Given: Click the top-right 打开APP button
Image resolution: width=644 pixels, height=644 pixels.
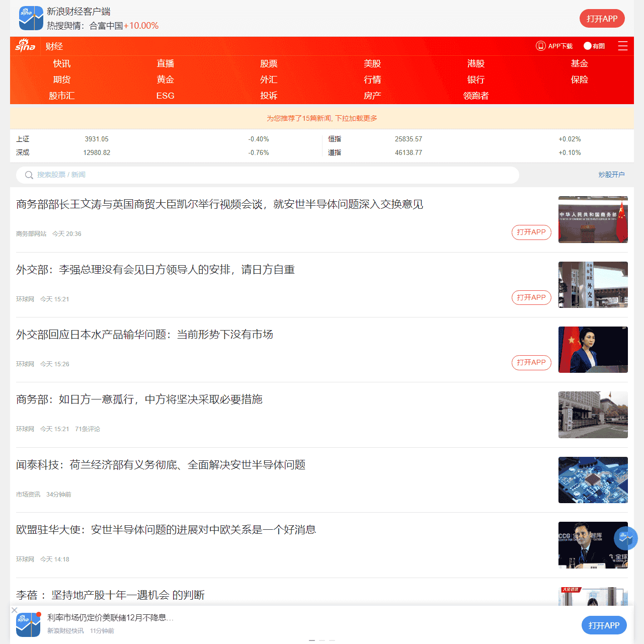Looking at the screenshot, I should click(602, 18).
